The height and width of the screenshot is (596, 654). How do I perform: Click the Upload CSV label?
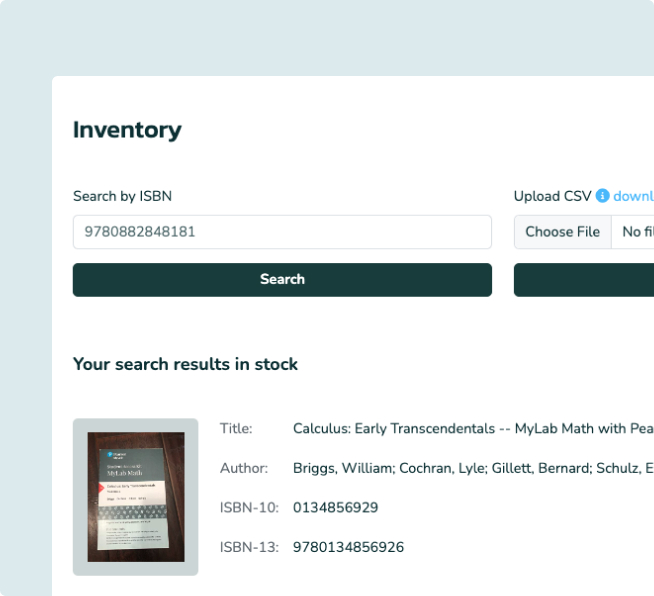(x=552, y=196)
